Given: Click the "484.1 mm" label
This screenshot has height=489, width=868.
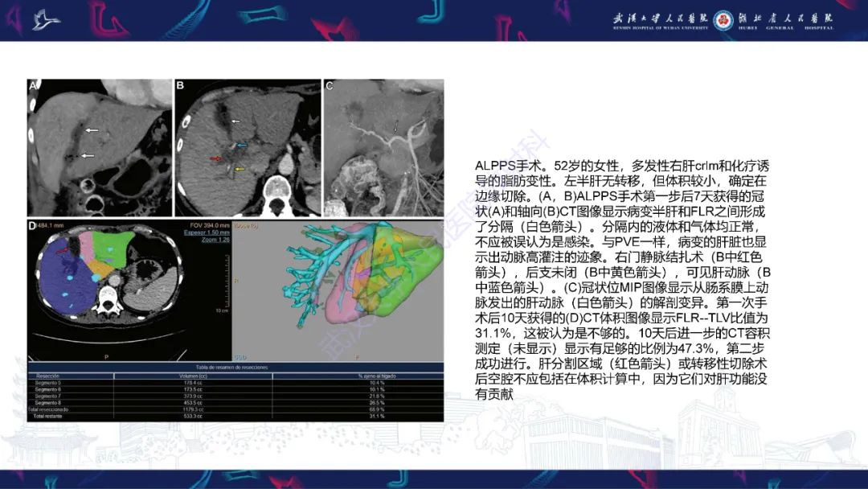Looking at the screenshot, I should pos(51,226).
